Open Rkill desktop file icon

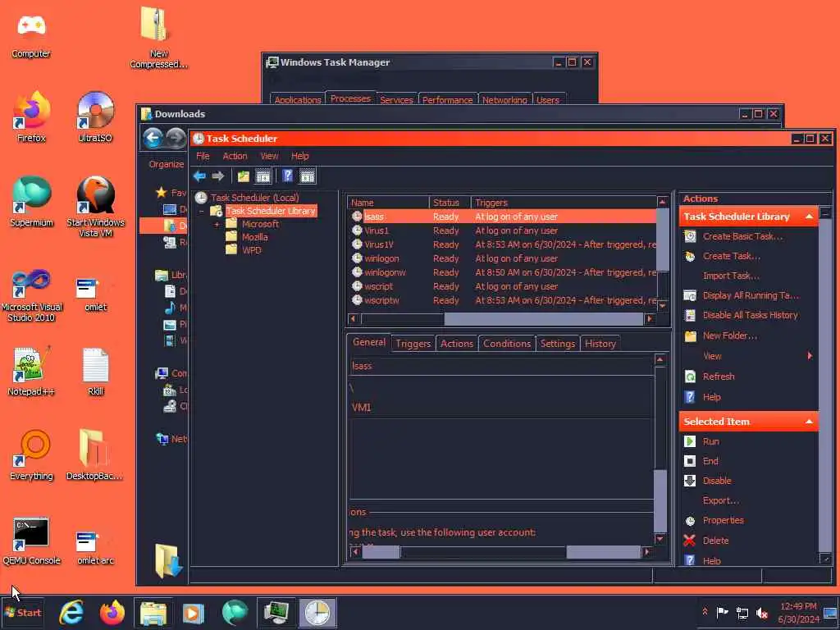(95, 371)
